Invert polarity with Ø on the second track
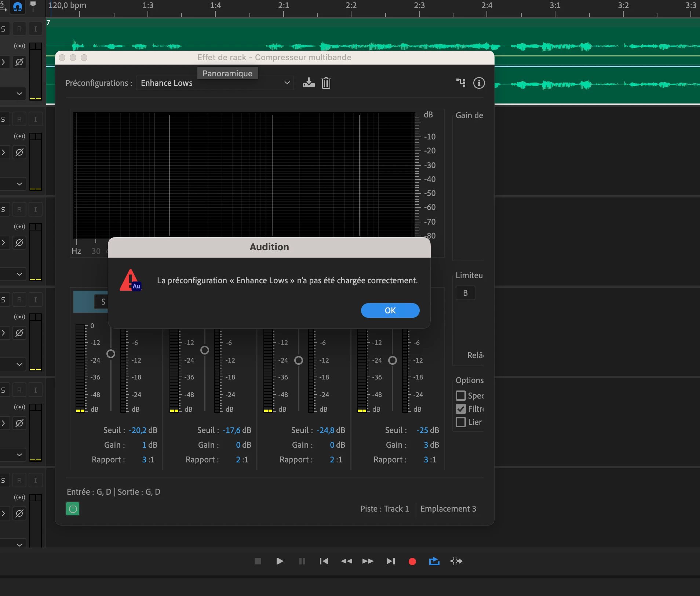The width and height of the screenshot is (700, 596). coord(19,152)
